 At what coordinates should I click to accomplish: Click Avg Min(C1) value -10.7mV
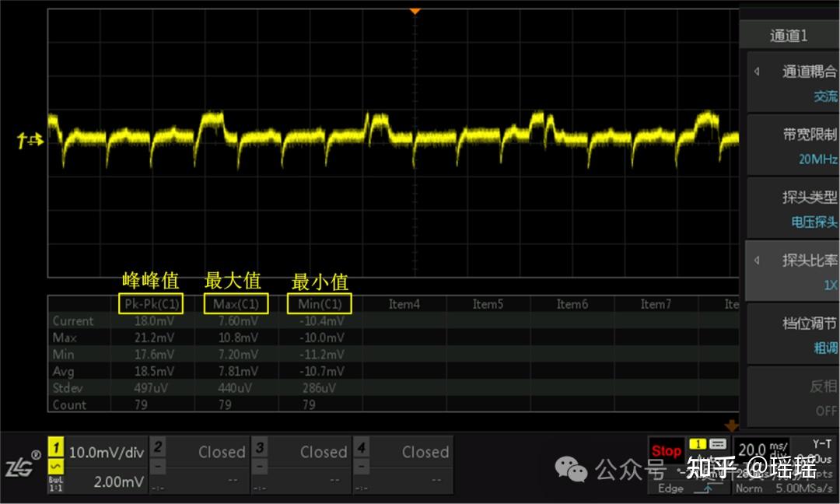(x=322, y=371)
